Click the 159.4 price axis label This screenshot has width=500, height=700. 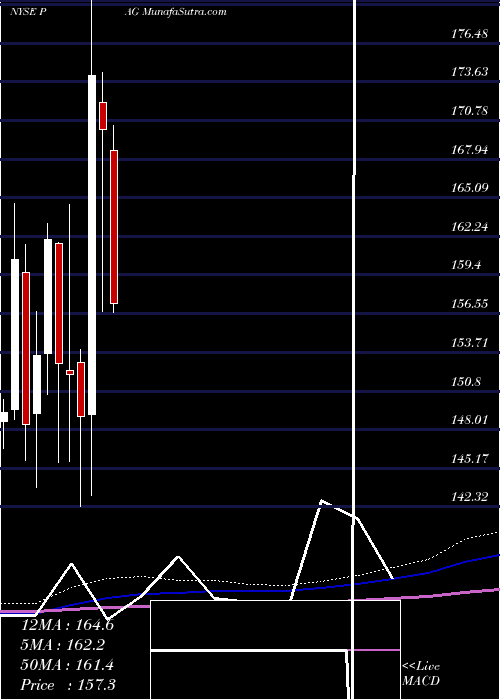pyautogui.click(x=467, y=265)
